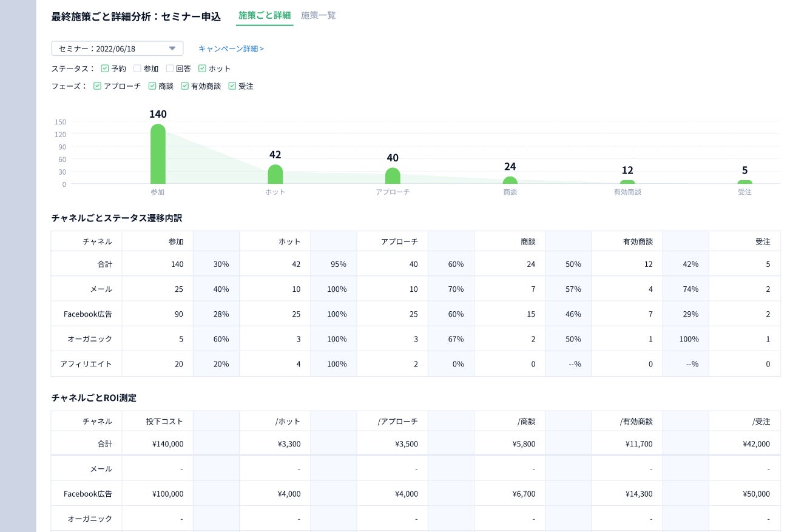This screenshot has width=790, height=532.
Task: Click the dropdown arrow on seminar selector
Action: (x=172, y=49)
